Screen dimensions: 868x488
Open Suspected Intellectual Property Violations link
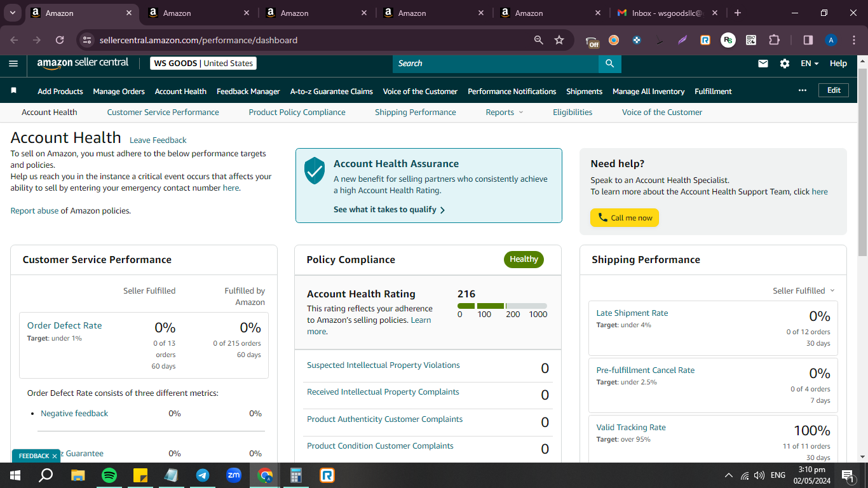(x=383, y=365)
